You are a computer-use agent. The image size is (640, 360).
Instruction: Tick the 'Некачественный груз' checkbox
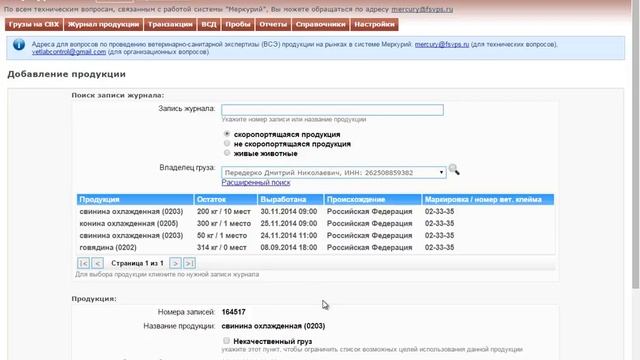(226, 340)
